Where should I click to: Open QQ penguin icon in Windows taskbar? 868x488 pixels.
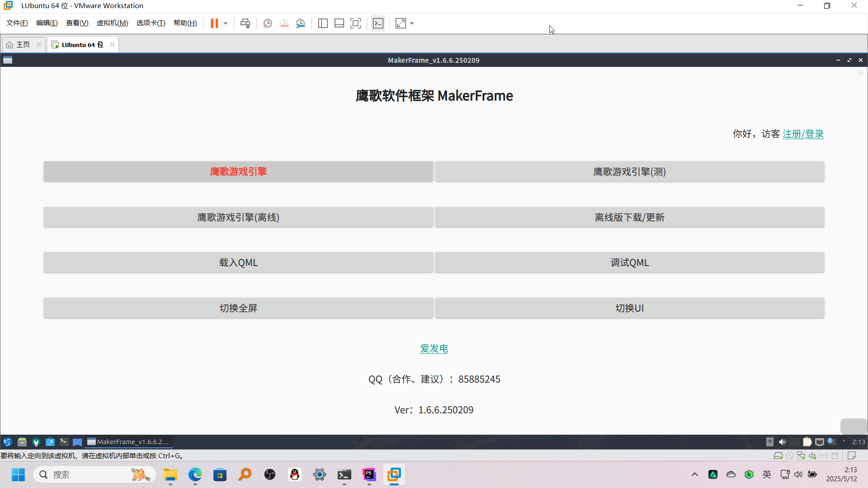coord(295,474)
